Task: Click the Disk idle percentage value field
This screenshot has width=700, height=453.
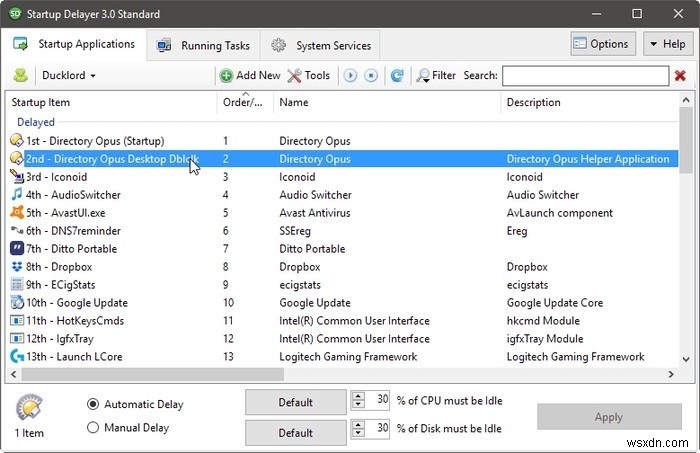Action: (x=378, y=428)
